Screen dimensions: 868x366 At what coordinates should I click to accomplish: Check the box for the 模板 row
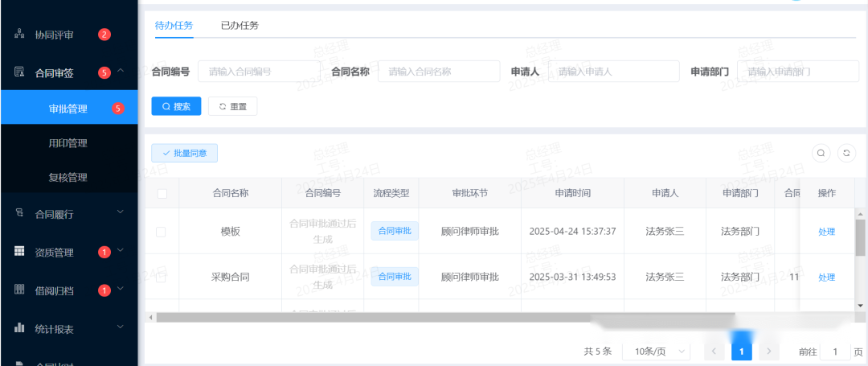(x=162, y=232)
